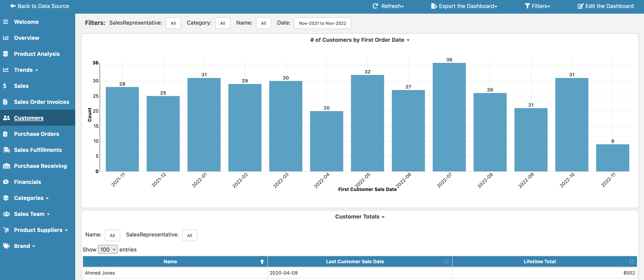Click the Overview bar chart icon
The image size is (644, 280).
[x=6, y=38]
